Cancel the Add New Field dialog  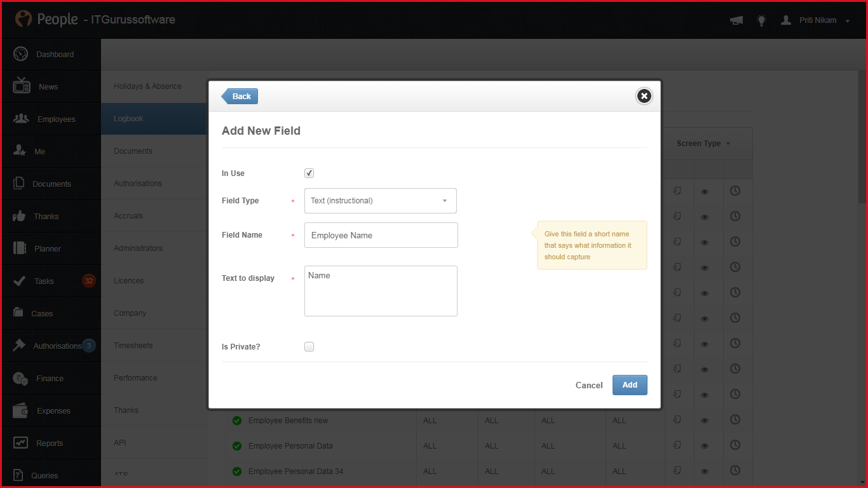(x=589, y=386)
